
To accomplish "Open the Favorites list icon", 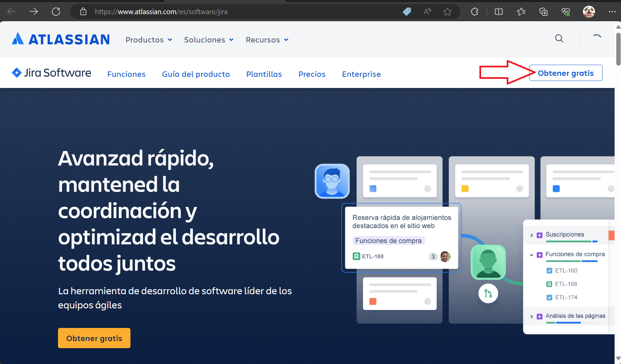I will 521,12.
